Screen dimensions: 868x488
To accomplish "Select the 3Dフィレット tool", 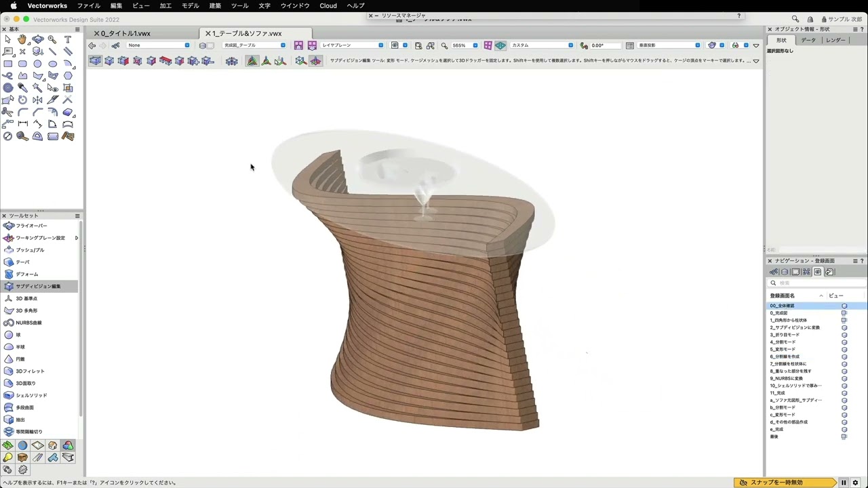I will pos(30,371).
